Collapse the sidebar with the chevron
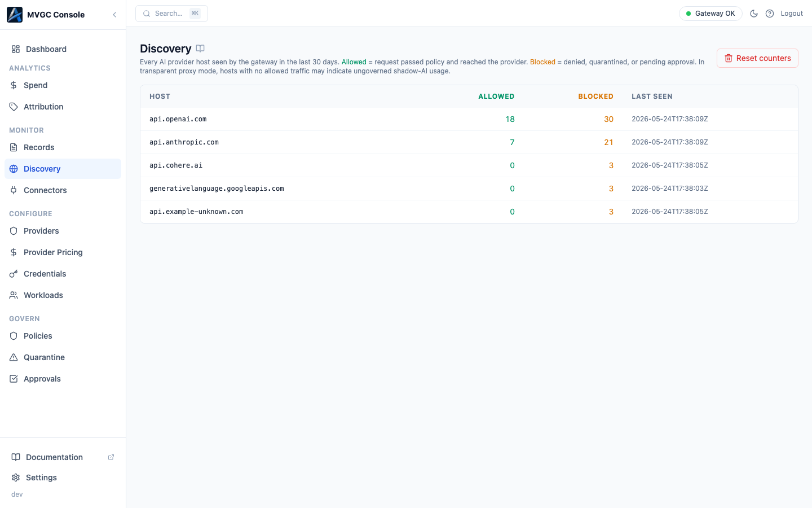The image size is (812, 508). pyautogui.click(x=114, y=15)
